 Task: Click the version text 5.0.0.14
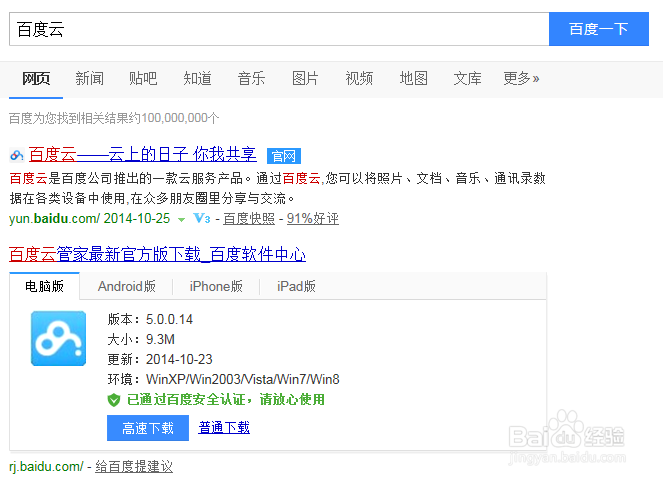coord(169,319)
